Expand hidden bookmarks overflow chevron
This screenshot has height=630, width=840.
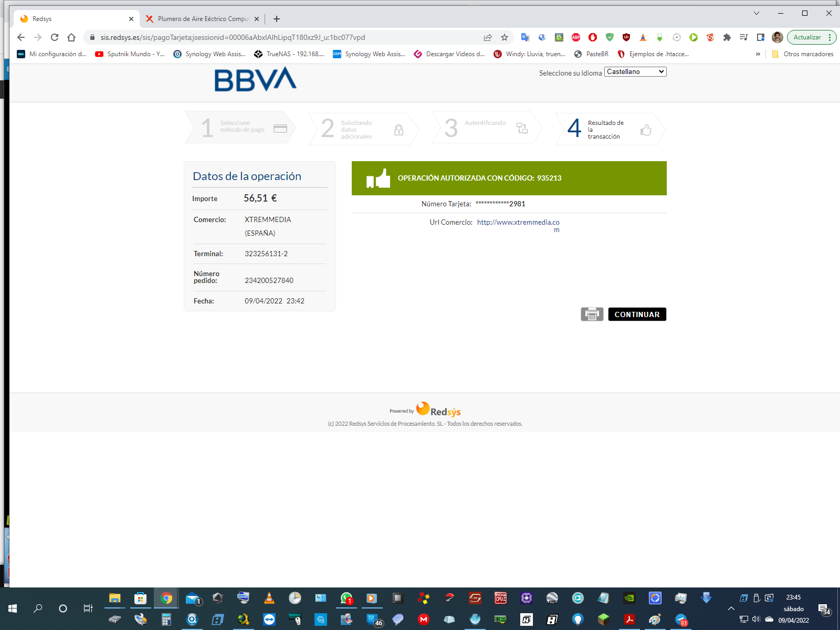[758, 54]
